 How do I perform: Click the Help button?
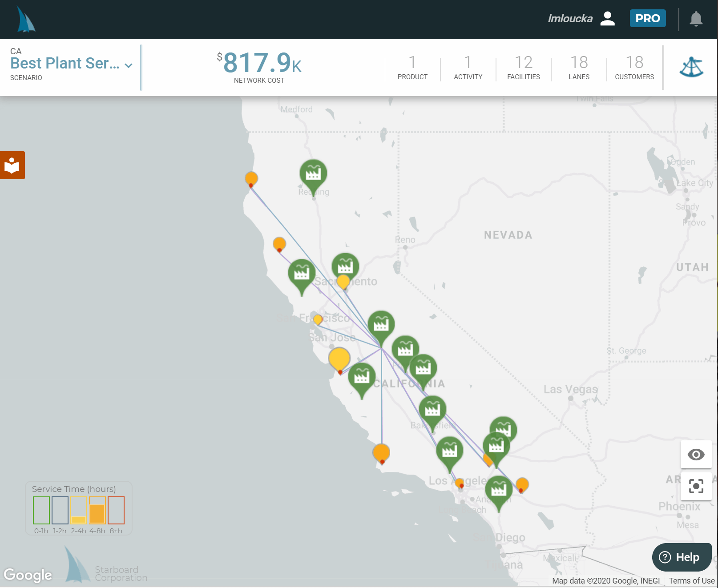(681, 557)
